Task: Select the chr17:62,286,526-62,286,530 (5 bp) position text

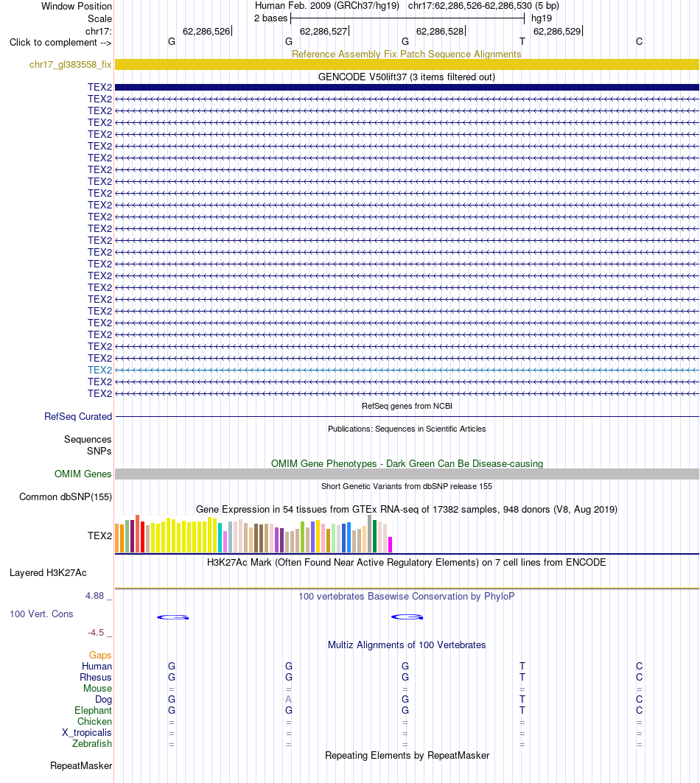Action: [x=483, y=5]
